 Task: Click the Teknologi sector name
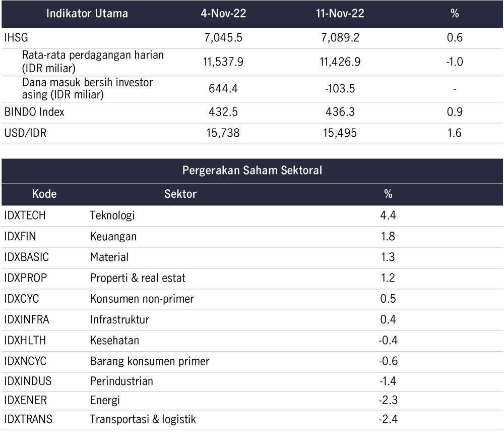coord(112,216)
